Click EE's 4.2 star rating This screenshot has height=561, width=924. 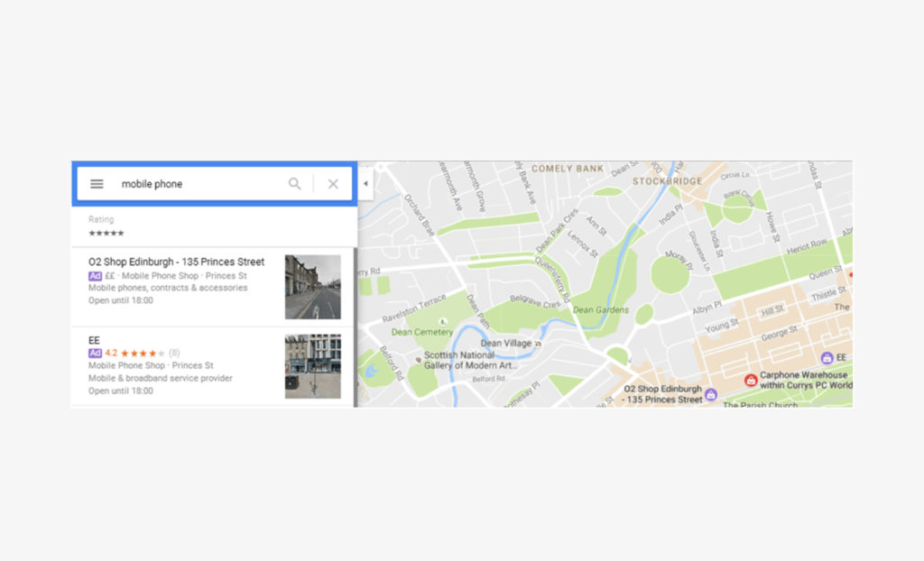tap(135, 353)
